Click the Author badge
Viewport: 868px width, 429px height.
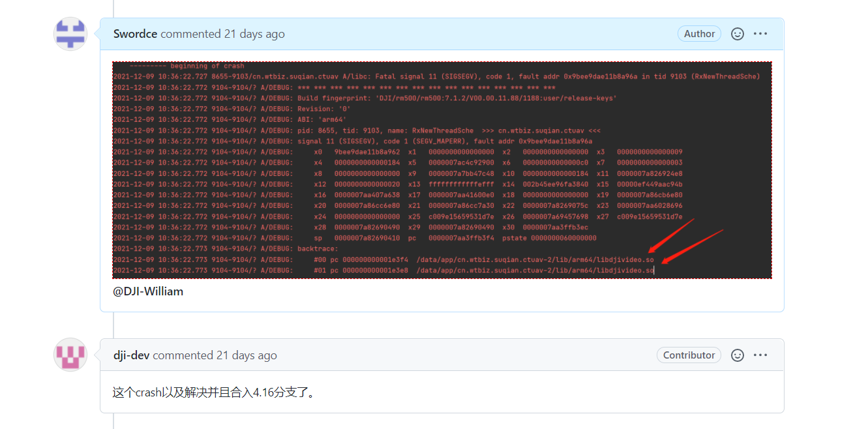pos(699,34)
